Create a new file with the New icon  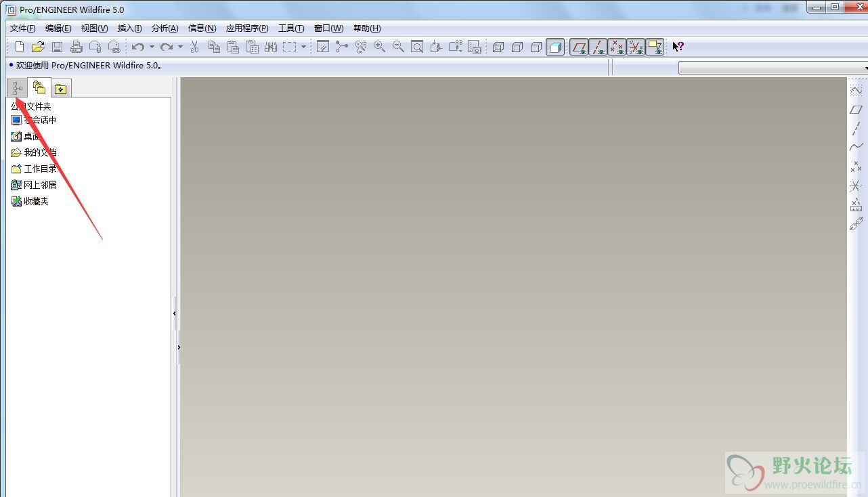[x=20, y=47]
